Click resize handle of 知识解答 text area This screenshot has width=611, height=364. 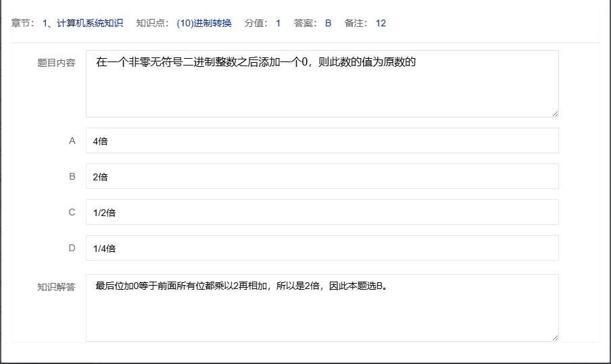click(555, 338)
